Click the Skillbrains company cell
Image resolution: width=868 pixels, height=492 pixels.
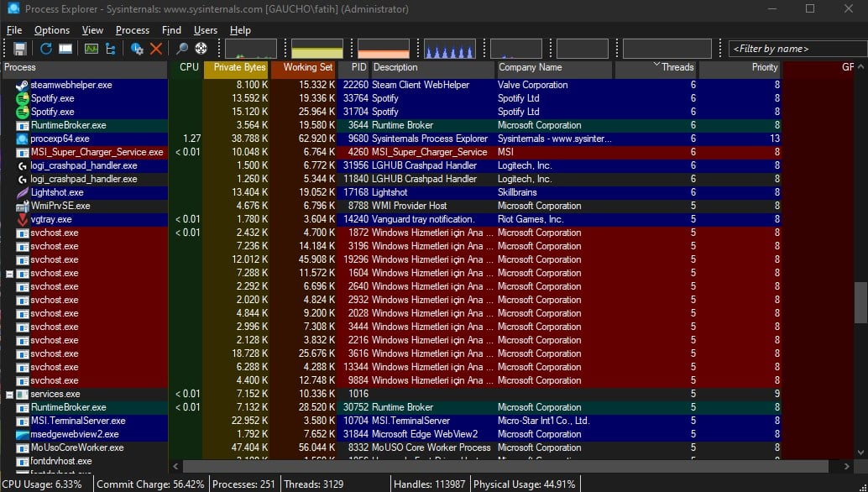pos(517,192)
